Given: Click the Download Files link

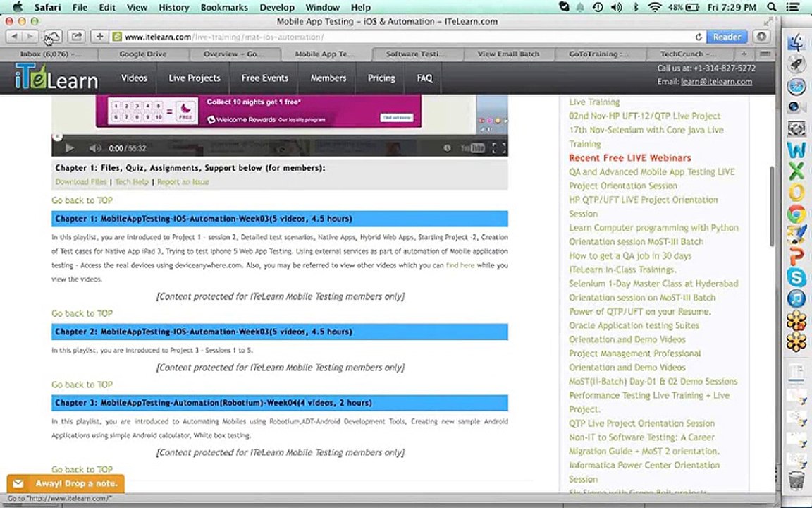Looking at the screenshot, I should click(81, 182).
